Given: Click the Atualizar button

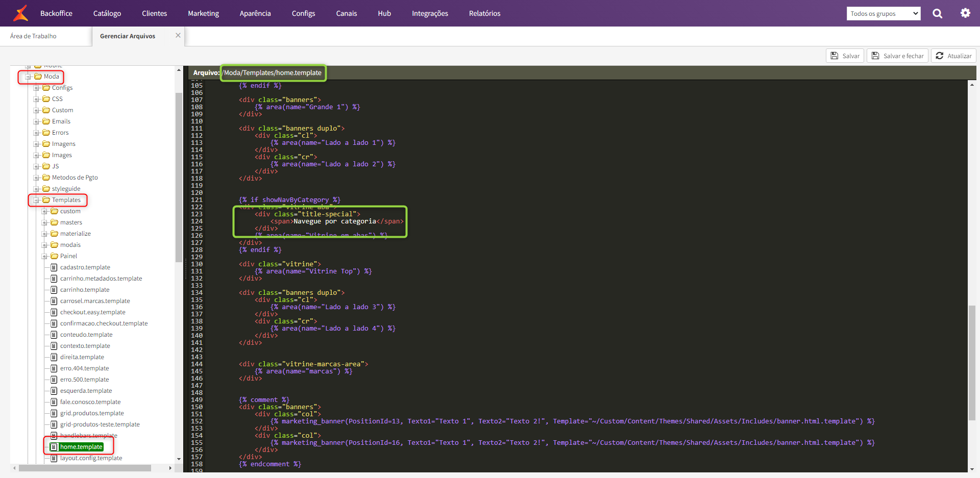Looking at the screenshot, I should [x=953, y=56].
